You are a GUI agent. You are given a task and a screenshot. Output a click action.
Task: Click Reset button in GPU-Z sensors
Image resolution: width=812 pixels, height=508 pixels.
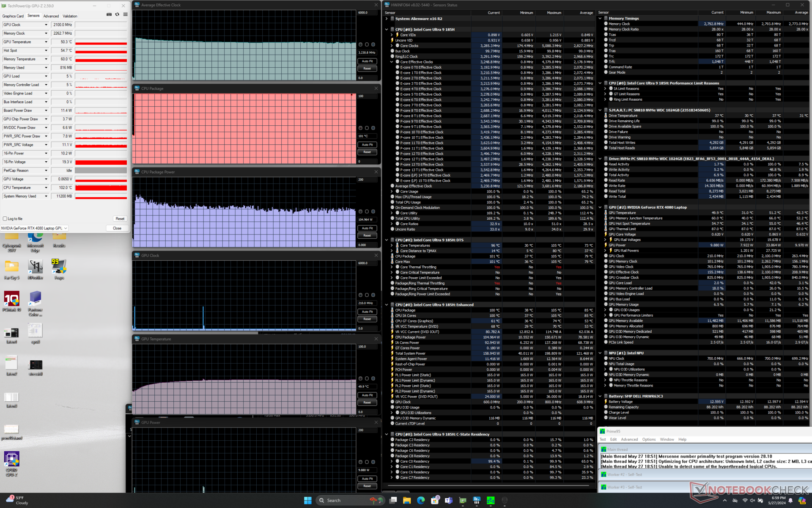click(120, 219)
